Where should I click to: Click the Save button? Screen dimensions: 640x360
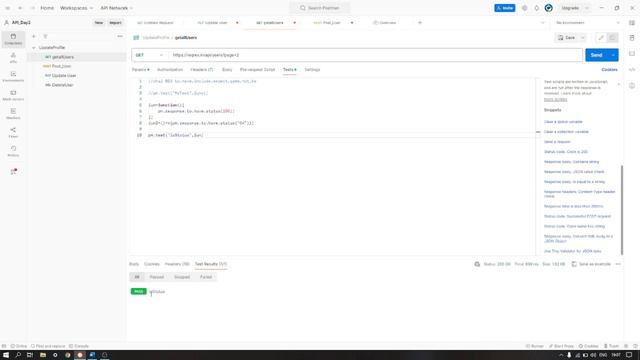click(x=567, y=38)
